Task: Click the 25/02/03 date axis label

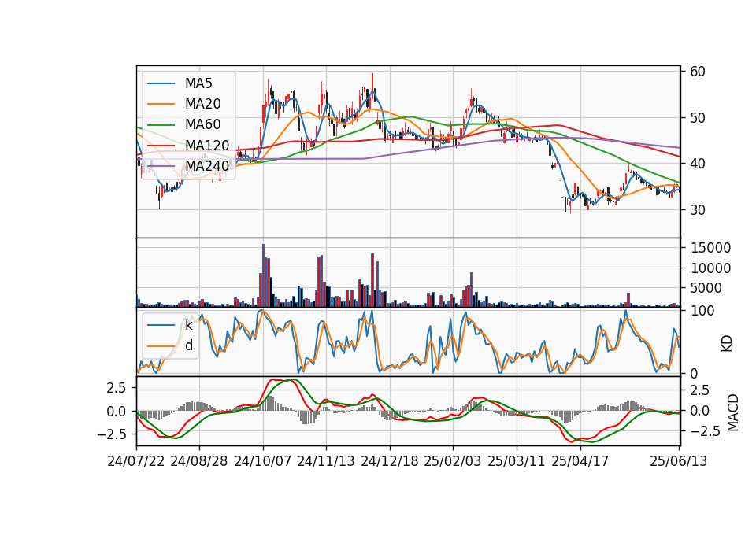Action: click(453, 461)
